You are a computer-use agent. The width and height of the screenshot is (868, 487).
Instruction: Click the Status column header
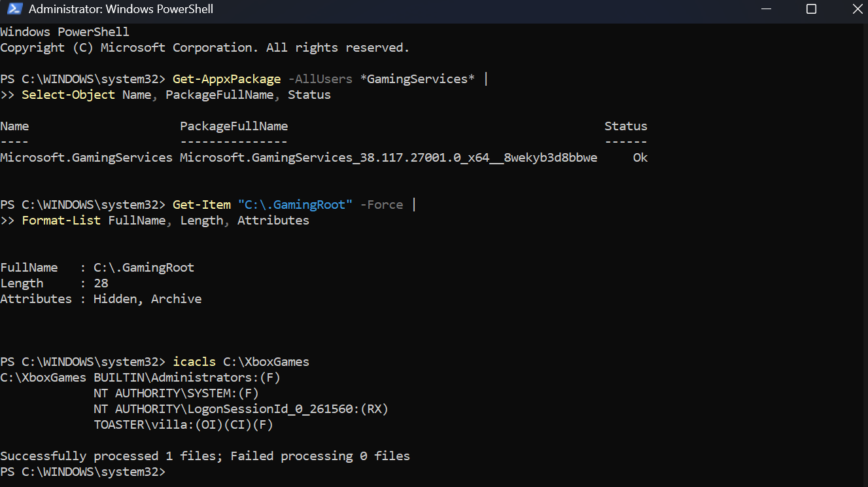click(x=626, y=126)
